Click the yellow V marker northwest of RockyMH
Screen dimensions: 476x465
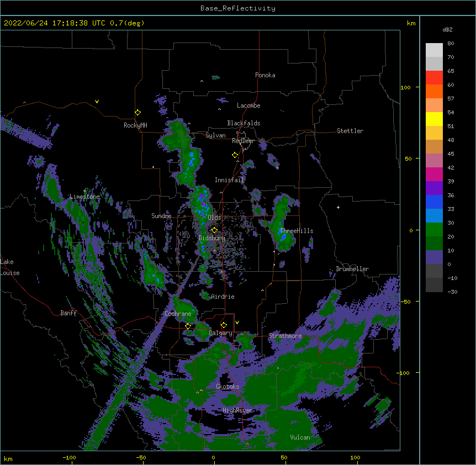click(97, 102)
